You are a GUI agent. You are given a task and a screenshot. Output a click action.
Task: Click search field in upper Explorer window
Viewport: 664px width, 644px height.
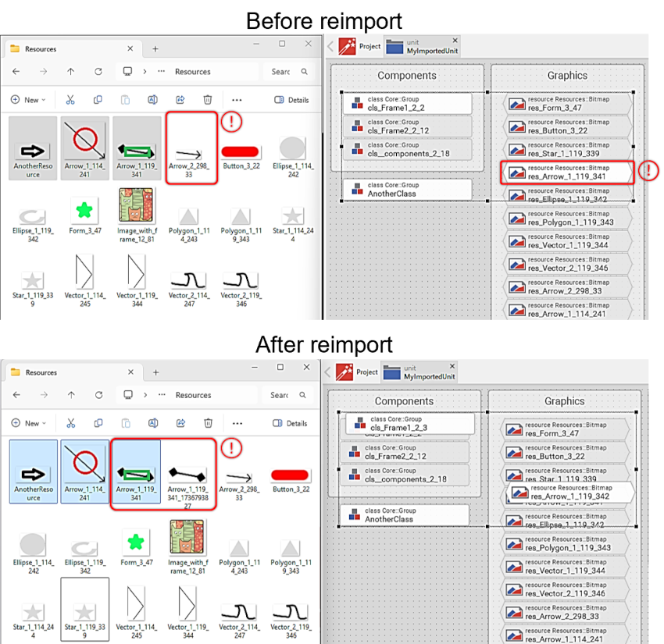point(281,72)
